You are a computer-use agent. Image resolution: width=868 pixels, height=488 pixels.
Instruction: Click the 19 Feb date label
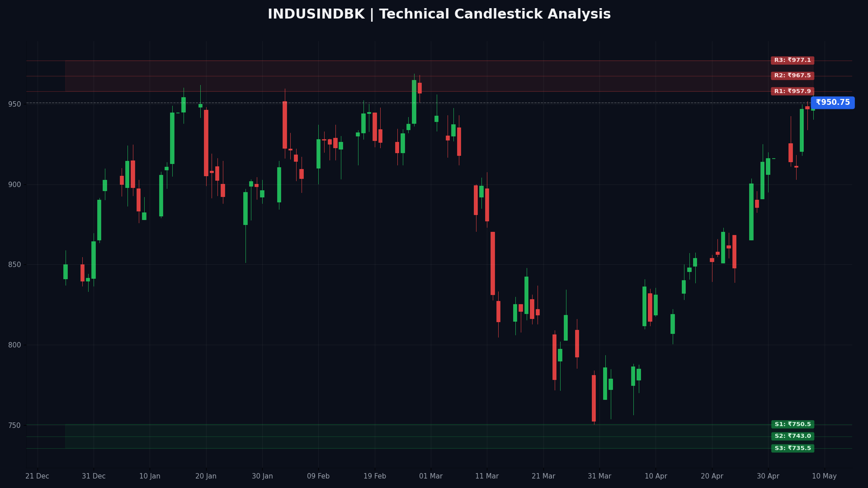click(375, 476)
